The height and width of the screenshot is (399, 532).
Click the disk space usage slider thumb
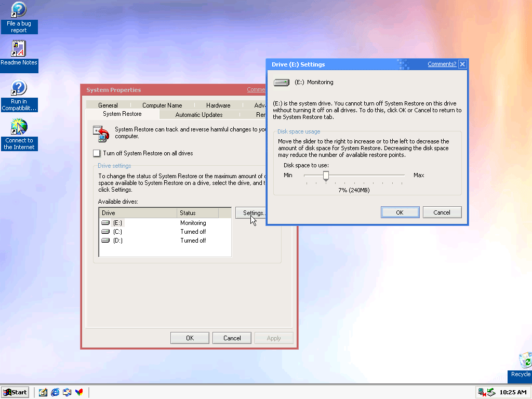coord(326,176)
